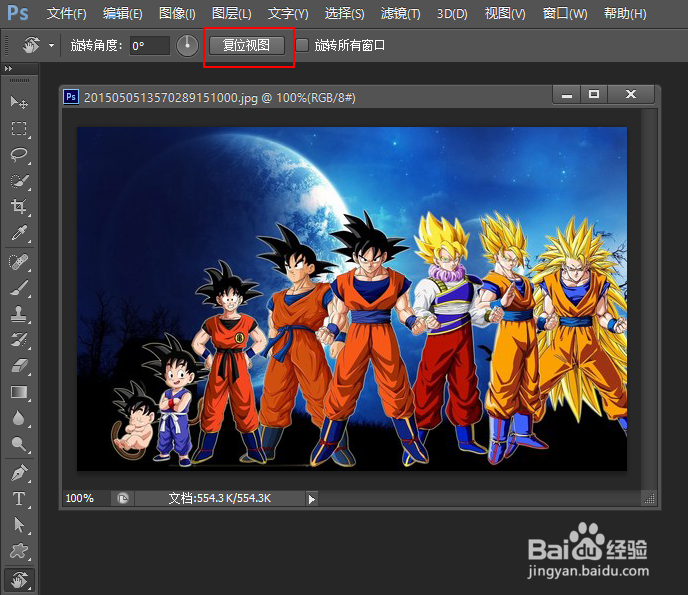Click the 文档:554.3K/554.3K status text
The image size is (688, 595).
(x=219, y=498)
